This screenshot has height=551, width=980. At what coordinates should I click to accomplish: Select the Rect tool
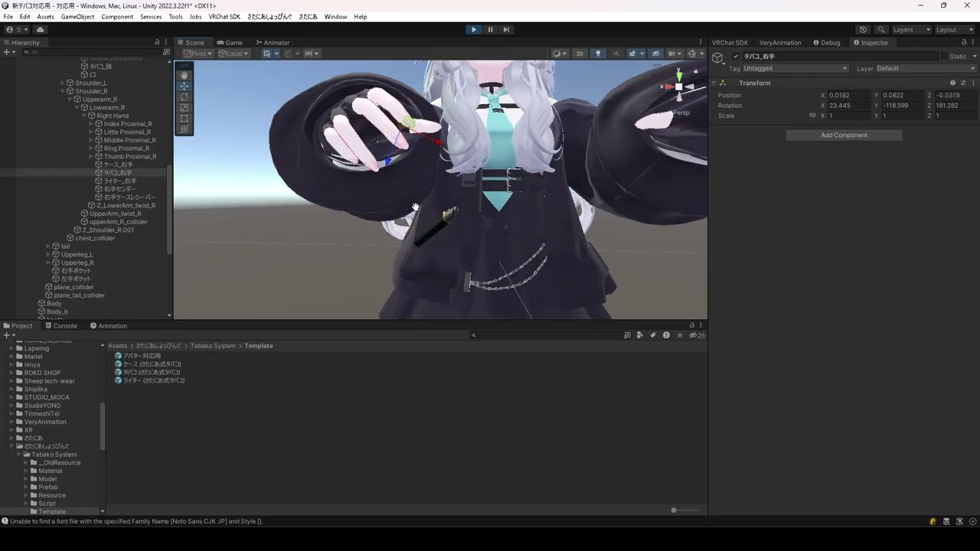[x=184, y=119]
